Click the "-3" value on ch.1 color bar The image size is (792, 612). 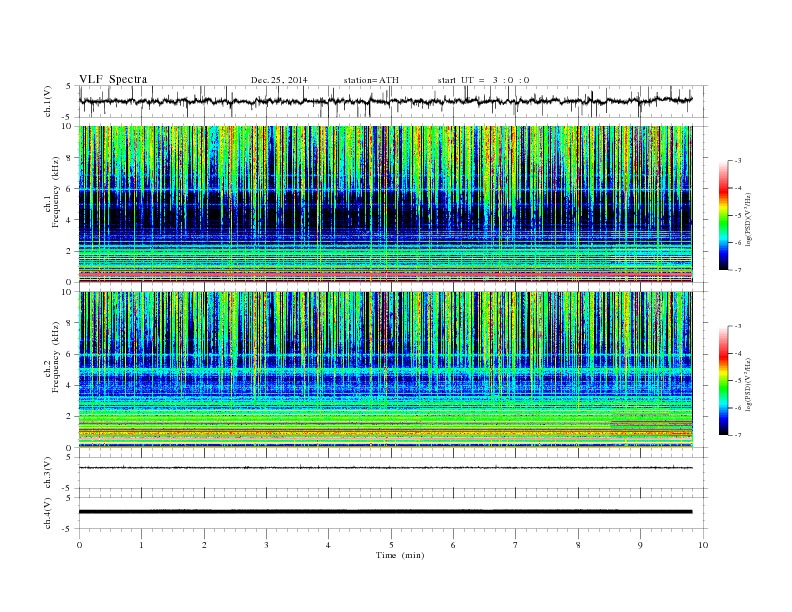[x=737, y=161]
